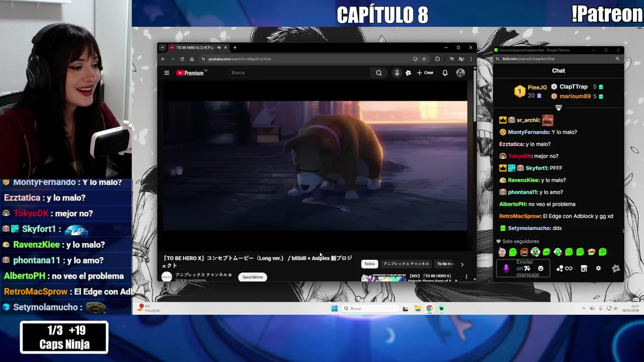The height and width of the screenshot is (362, 644).
Task: Open Kick chat settings gear
Action: click(598, 268)
